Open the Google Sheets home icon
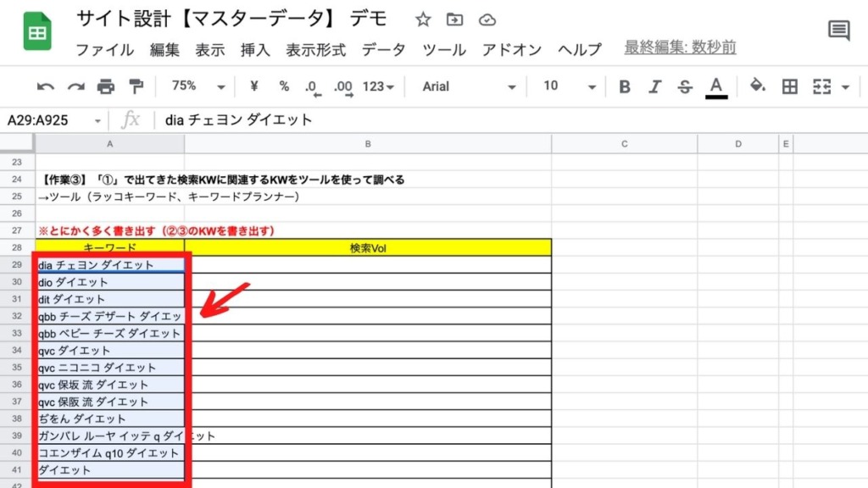This screenshot has height=488, width=868. pos(37,31)
